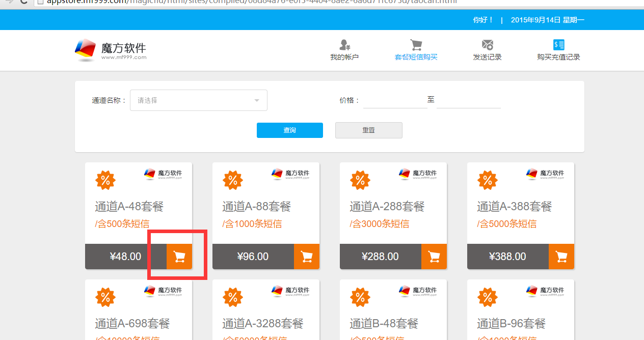Click discount badge on 通道A-48套餐 card
The height and width of the screenshot is (340, 644).
tap(105, 180)
